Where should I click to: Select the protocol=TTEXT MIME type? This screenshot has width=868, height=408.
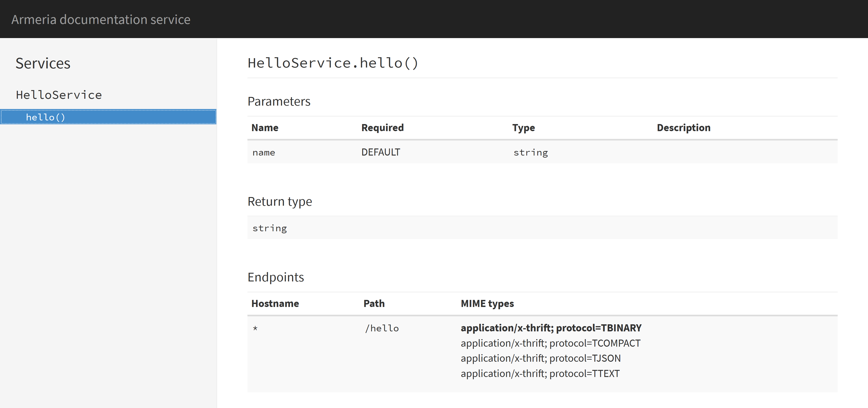(x=540, y=373)
